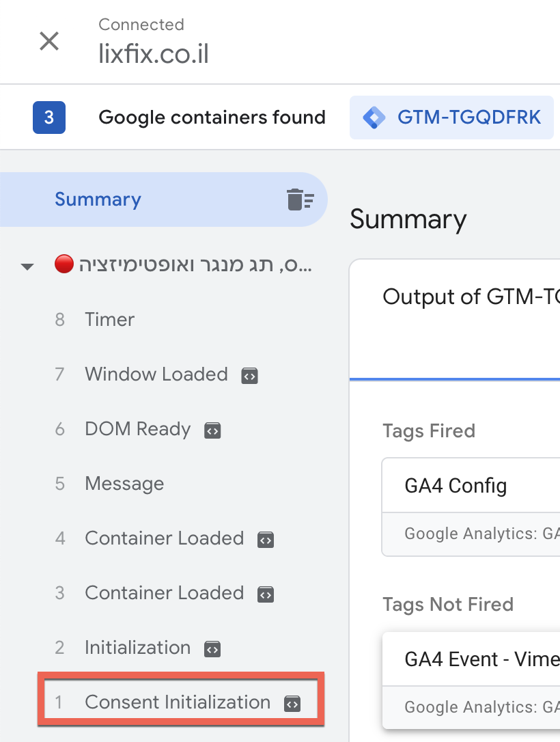The height and width of the screenshot is (742, 560).
Task: Select the GTM-TGQDFRK container chip
Action: coord(451,118)
